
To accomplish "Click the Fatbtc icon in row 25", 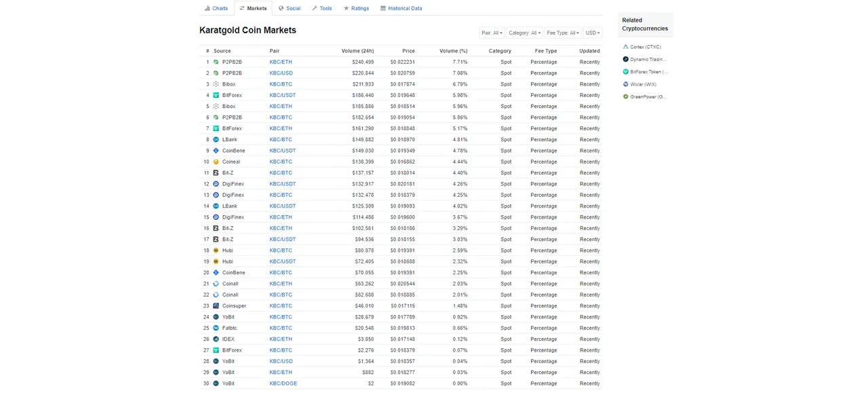I will (216, 328).
